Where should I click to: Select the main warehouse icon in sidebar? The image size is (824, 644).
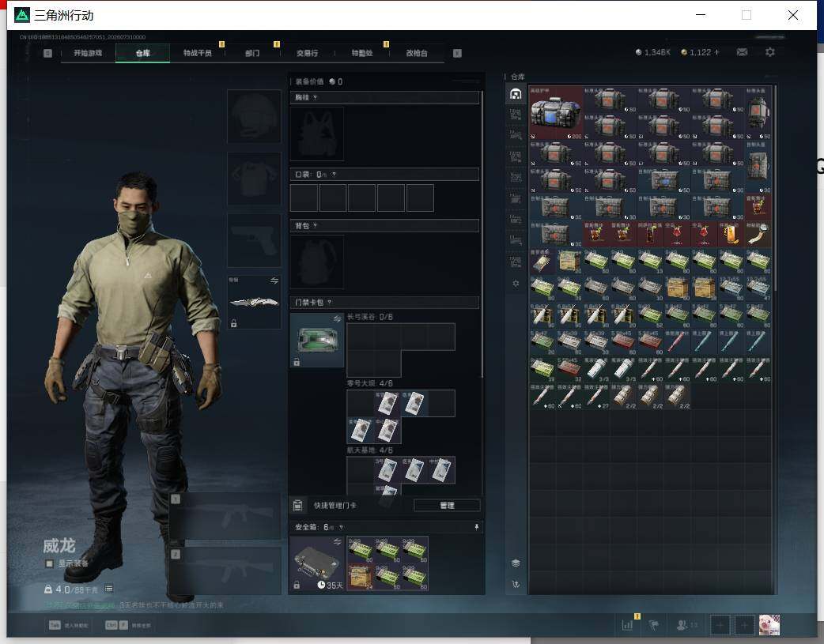click(516, 94)
